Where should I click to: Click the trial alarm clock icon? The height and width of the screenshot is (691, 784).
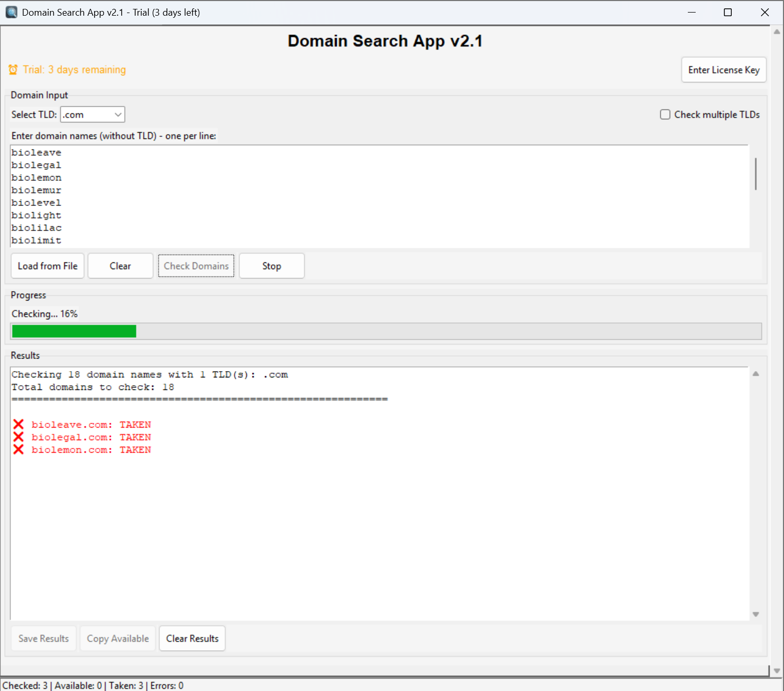coord(13,70)
